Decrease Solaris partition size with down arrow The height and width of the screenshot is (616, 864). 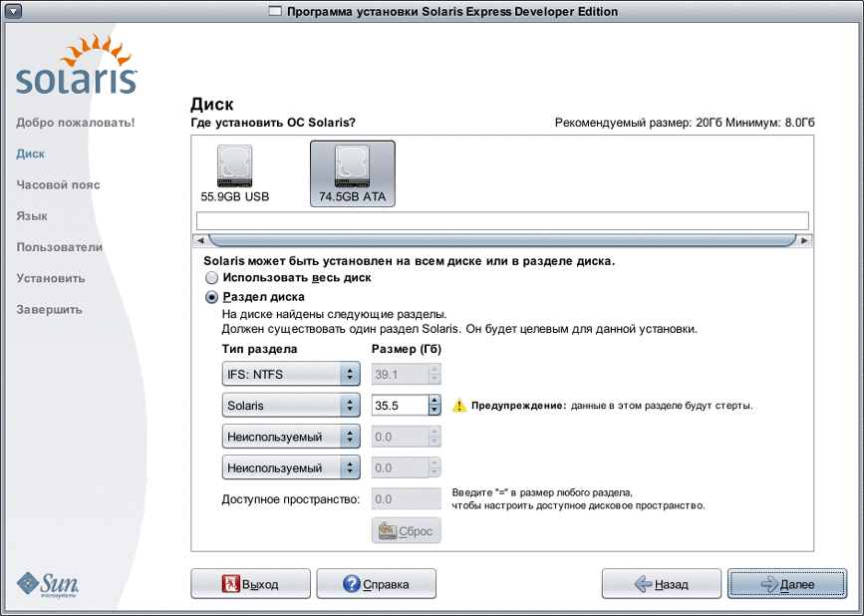(434, 411)
